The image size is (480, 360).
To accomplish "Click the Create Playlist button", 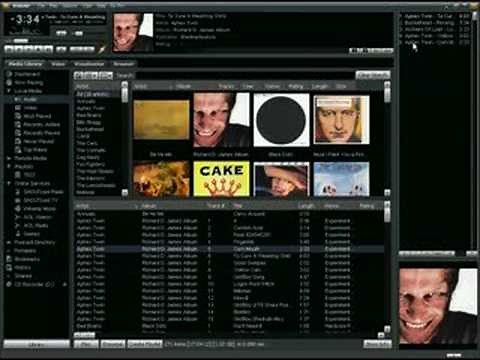I will click(144, 344).
